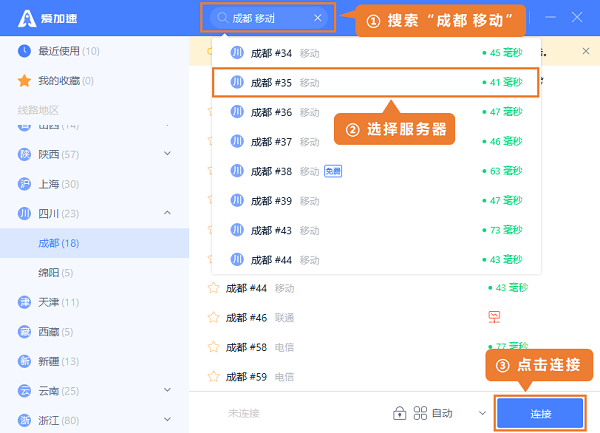Click the 爱加速 logo icon
Image resolution: width=600 pixels, height=433 pixels.
pos(27,18)
